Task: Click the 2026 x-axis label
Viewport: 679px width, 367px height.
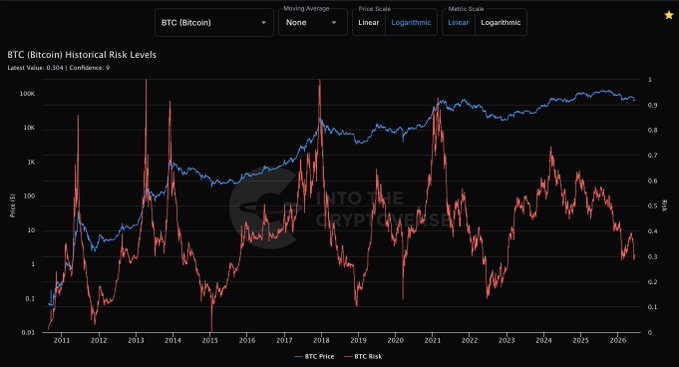Action: tap(618, 341)
